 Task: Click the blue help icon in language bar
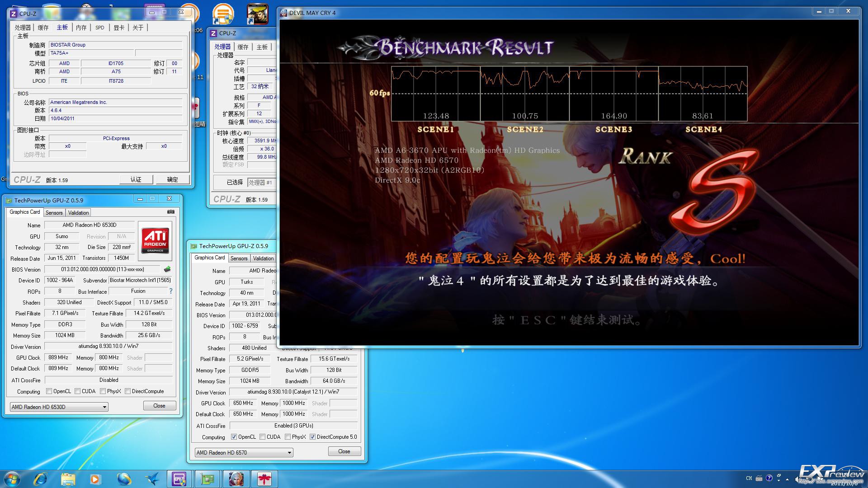[x=769, y=478]
